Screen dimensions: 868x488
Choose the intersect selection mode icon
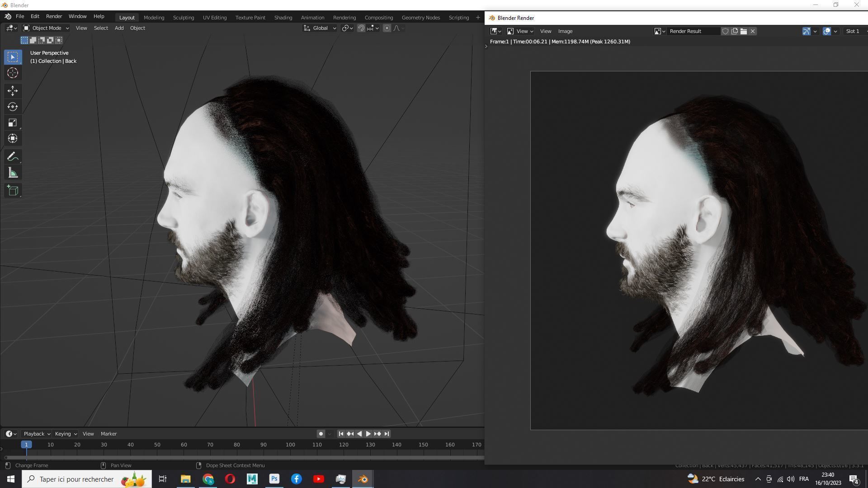click(x=59, y=40)
